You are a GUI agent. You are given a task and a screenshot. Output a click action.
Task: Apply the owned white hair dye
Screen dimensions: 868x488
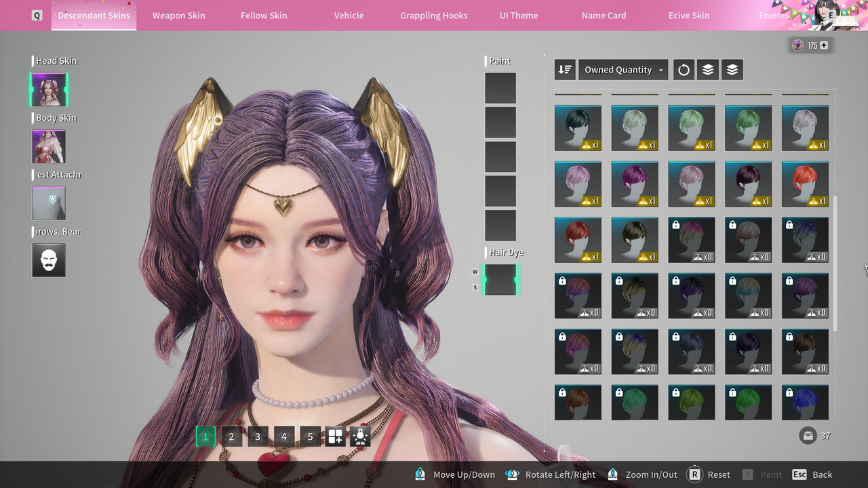[x=635, y=128]
